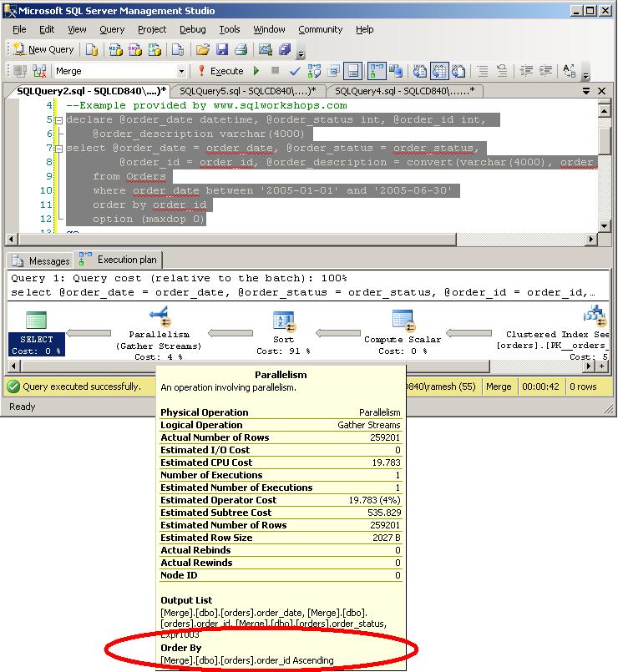This screenshot has width=618, height=672.
Task: Click the editor vertical scrollbar up arrow
Action: click(604, 111)
